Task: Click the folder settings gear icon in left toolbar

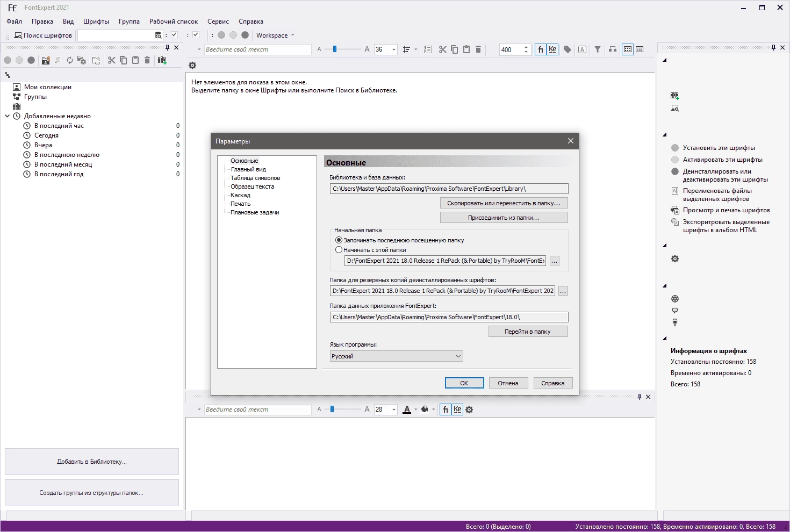Action: click(82, 60)
